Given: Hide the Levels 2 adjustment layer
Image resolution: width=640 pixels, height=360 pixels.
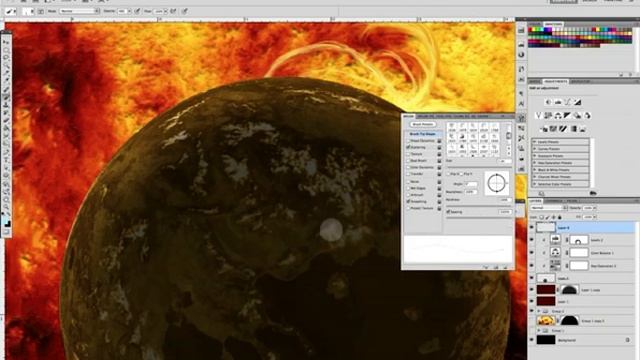Looking at the screenshot, I should click(x=531, y=240).
